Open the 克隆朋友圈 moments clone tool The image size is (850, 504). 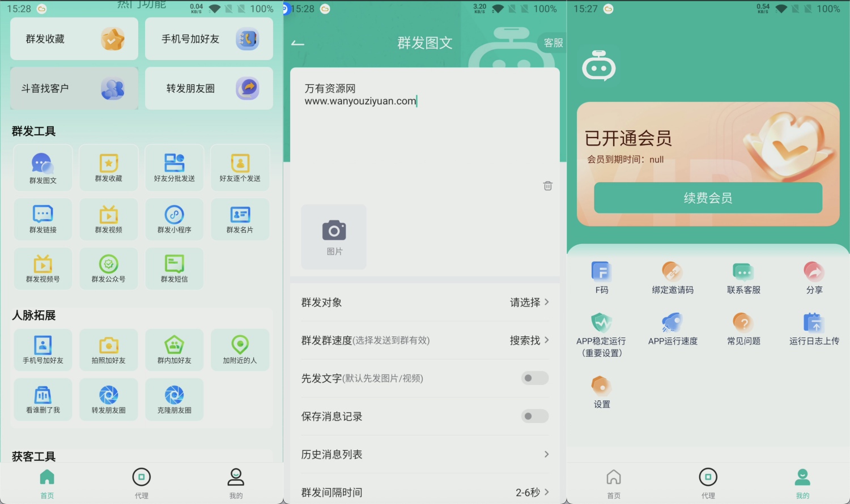tap(174, 399)
